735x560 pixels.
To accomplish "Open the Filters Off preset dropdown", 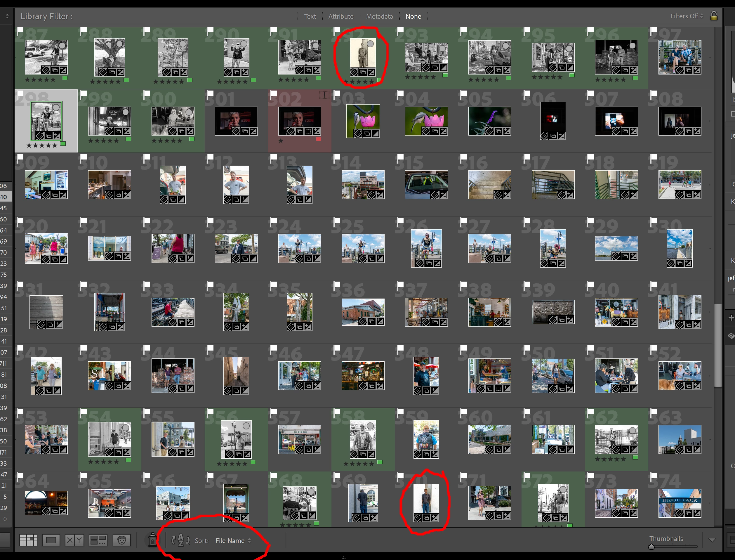I will click(x=686, y=16).
